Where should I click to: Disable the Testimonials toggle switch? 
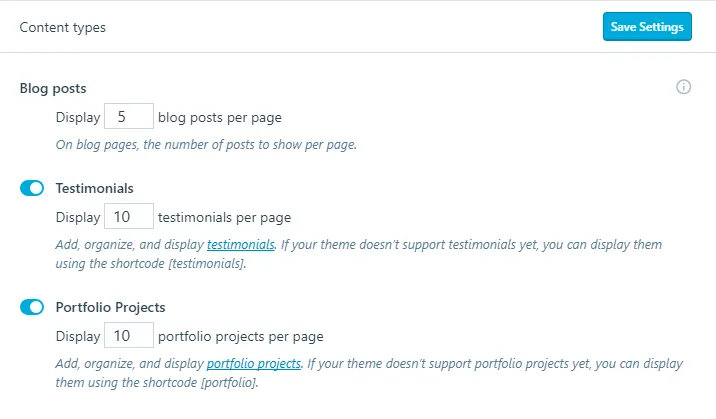coord(32,188)
